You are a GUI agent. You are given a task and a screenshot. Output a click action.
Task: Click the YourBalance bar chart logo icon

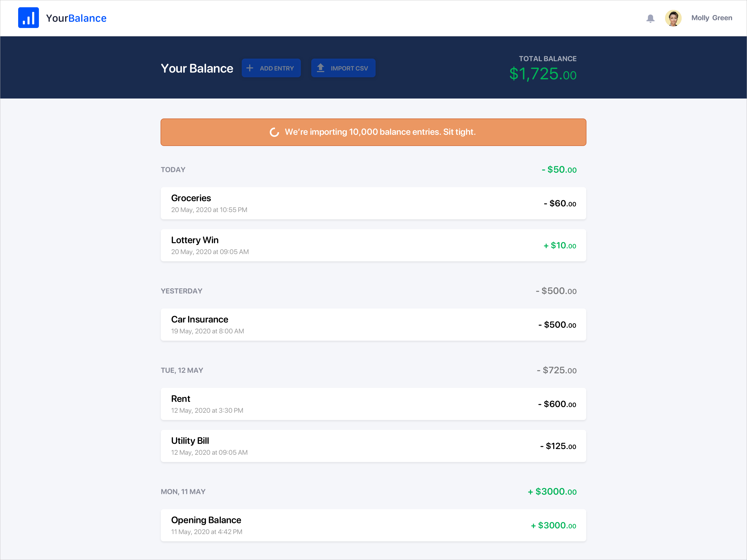28,18
